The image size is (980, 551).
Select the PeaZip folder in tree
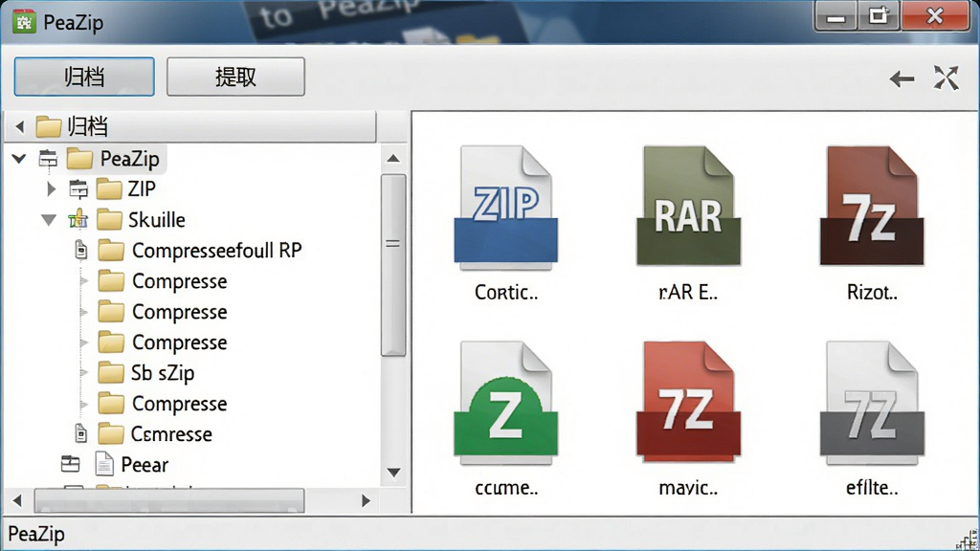point(130,159)
